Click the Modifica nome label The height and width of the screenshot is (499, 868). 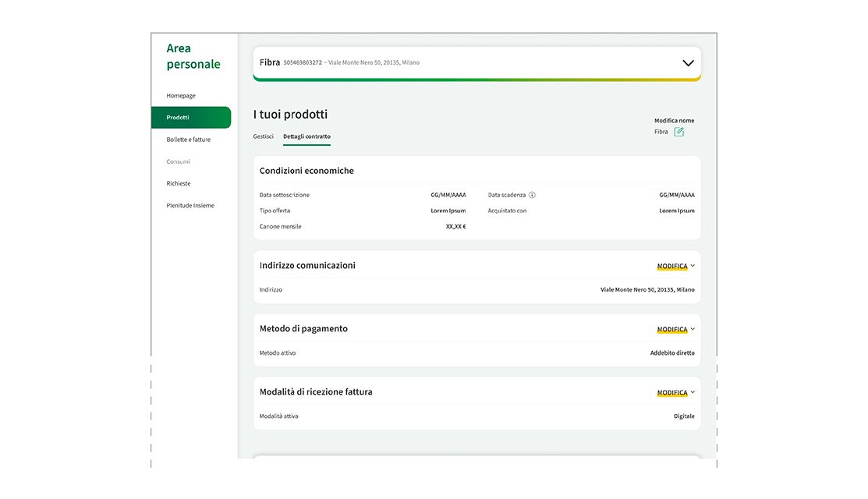tap(674, 121)
